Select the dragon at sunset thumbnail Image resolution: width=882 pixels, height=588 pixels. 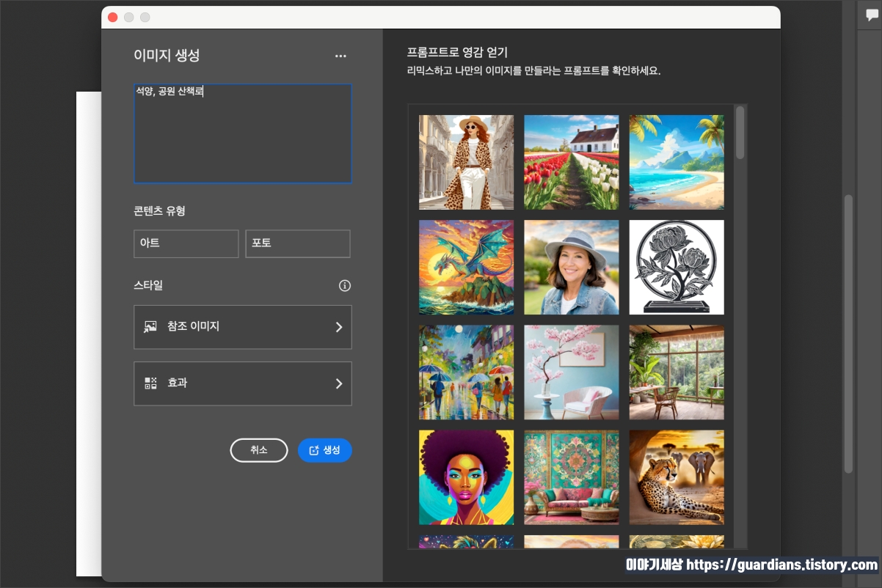467,268
